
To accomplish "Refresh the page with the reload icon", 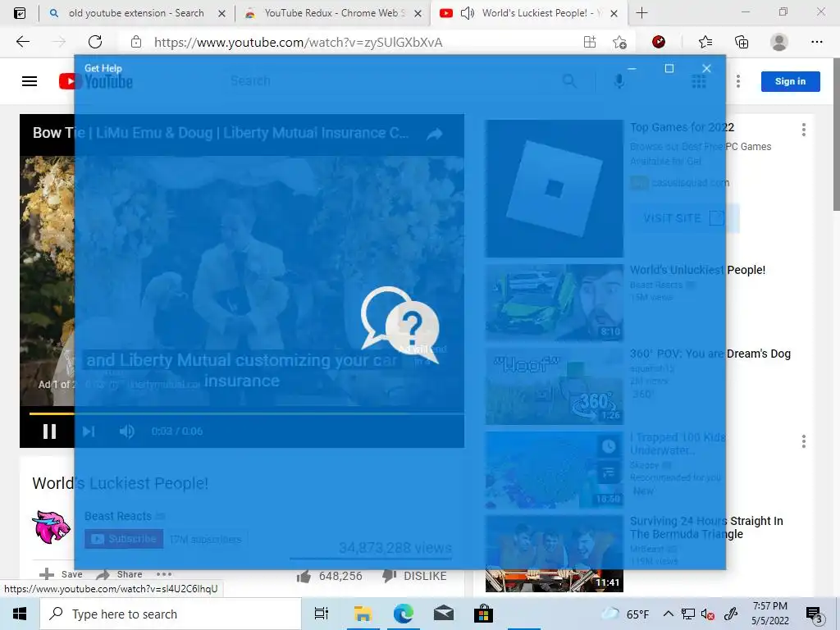I will [x=95, y=42].
